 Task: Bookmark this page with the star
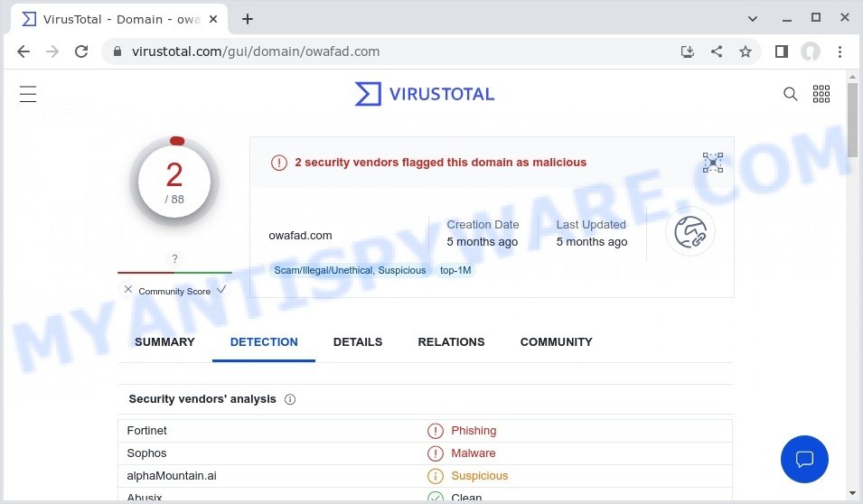click(746, 51)
